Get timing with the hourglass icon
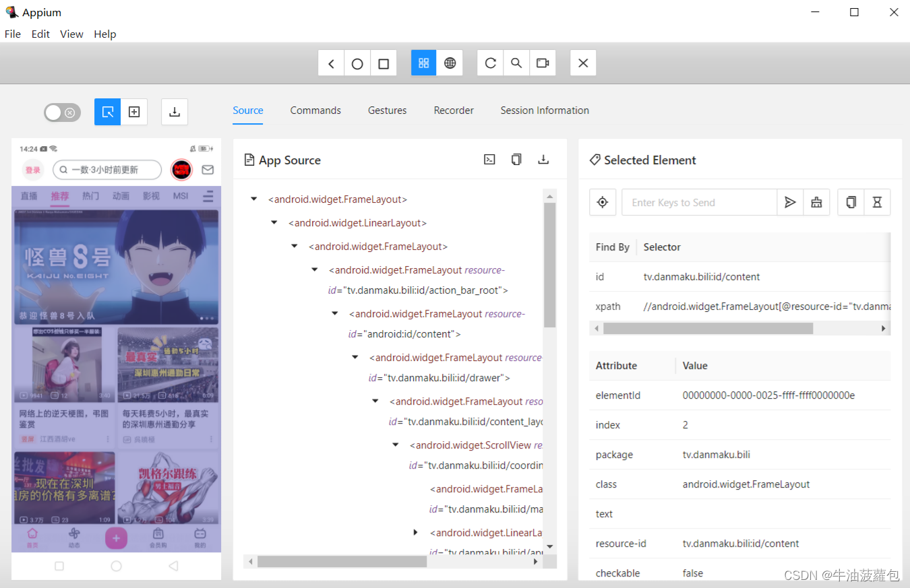Image resolution: width=910 pixels, height=588 pixels. [x=877, y=202]
